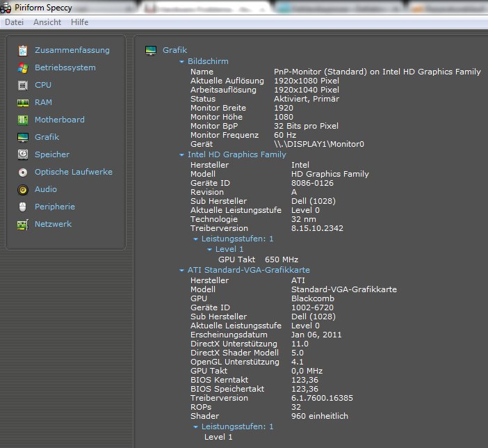Click driver version 6.1.7600.16385

click(x=322, y=398)
